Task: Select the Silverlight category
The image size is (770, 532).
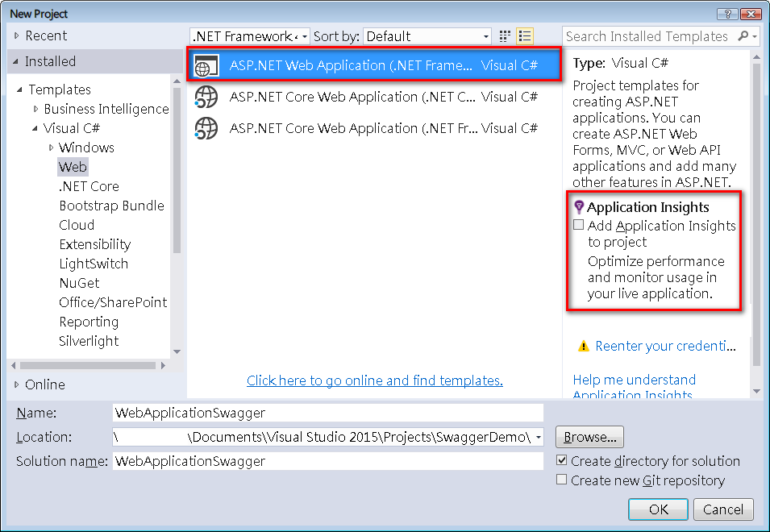Action: pos(89,341)
